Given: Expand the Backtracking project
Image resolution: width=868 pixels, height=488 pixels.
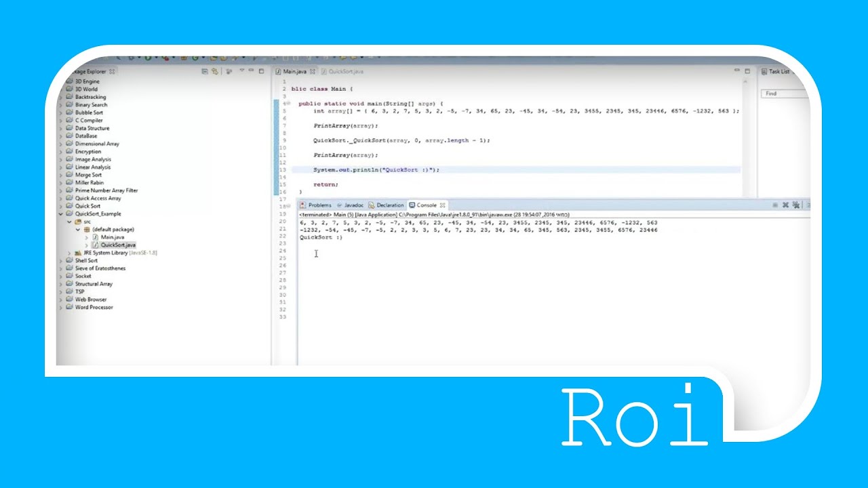Looking at the screenshot, I should point(60,97).
